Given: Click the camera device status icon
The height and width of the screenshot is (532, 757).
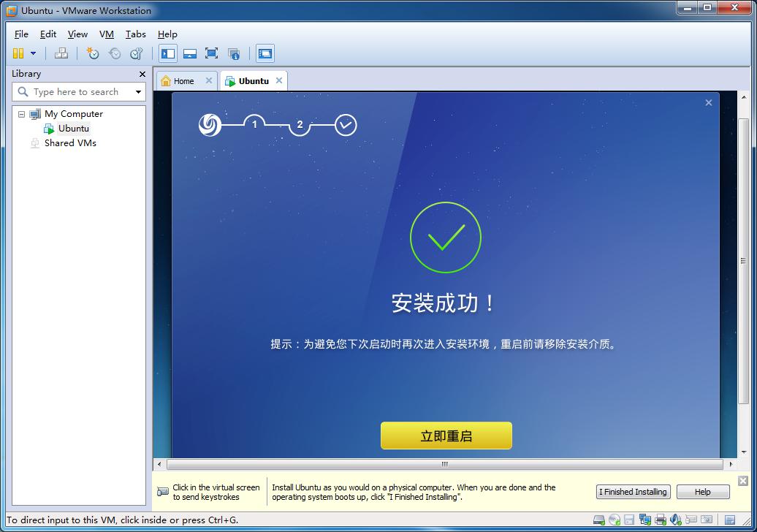Looking at the screenshot, I should coord(707,520).
